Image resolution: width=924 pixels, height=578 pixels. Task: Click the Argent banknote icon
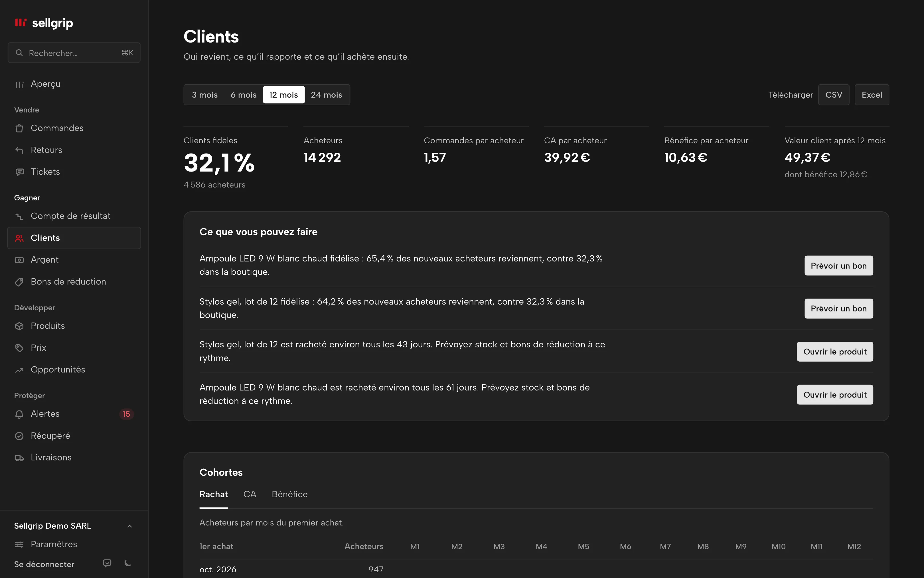tap(19, 260)
